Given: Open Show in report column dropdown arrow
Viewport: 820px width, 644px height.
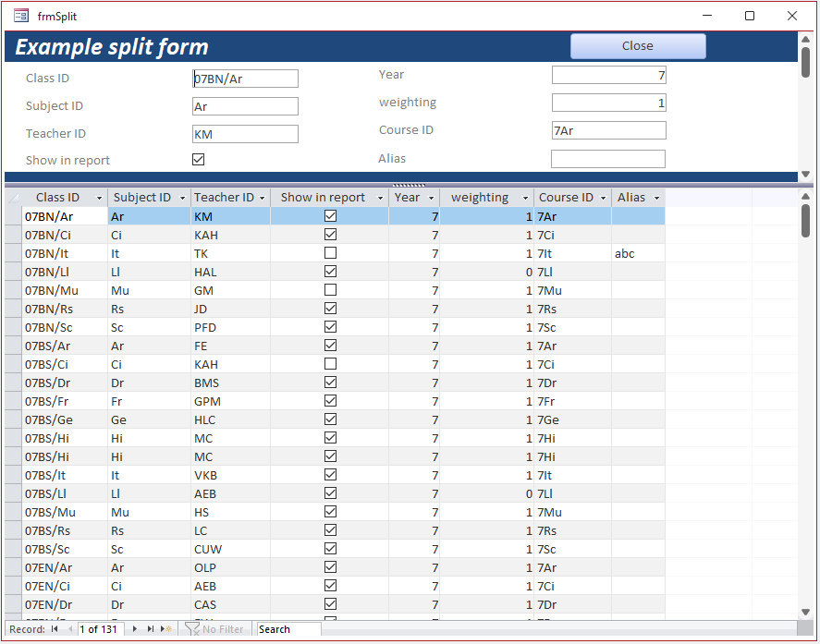Looking at the screenshot, I should point(380,198).
